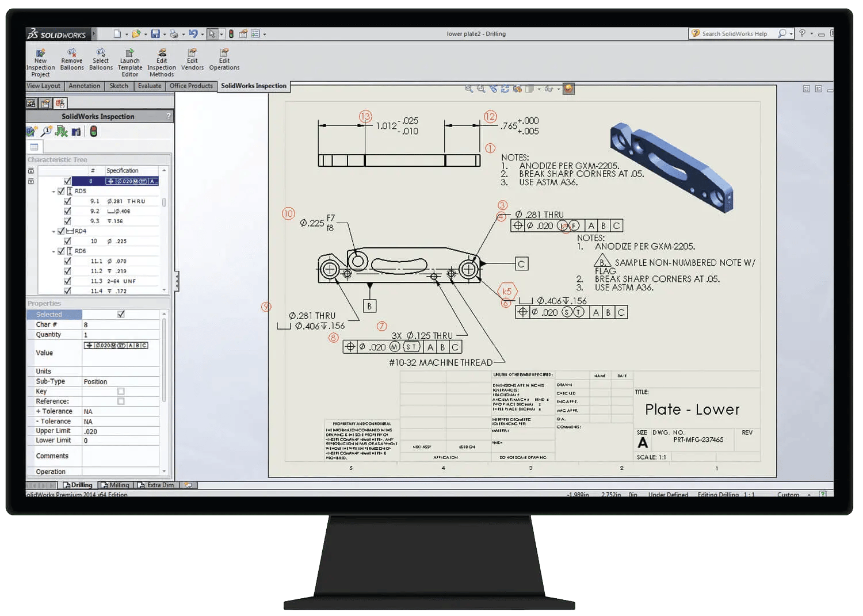Image resolution: width=863 pixels, height=616 pixels.
Task: Click the Rebuild traffic light icon in title toolbar
Action: point(231,34)
